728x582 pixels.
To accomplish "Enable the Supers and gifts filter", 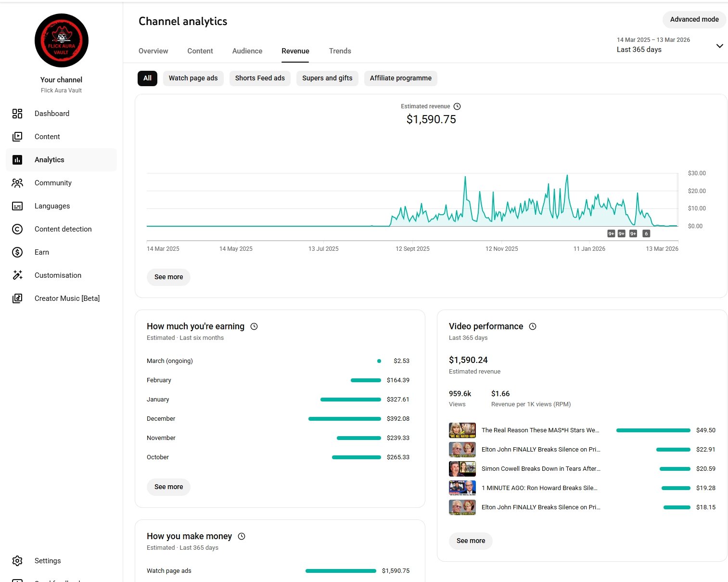I will (x=327, y=78).
